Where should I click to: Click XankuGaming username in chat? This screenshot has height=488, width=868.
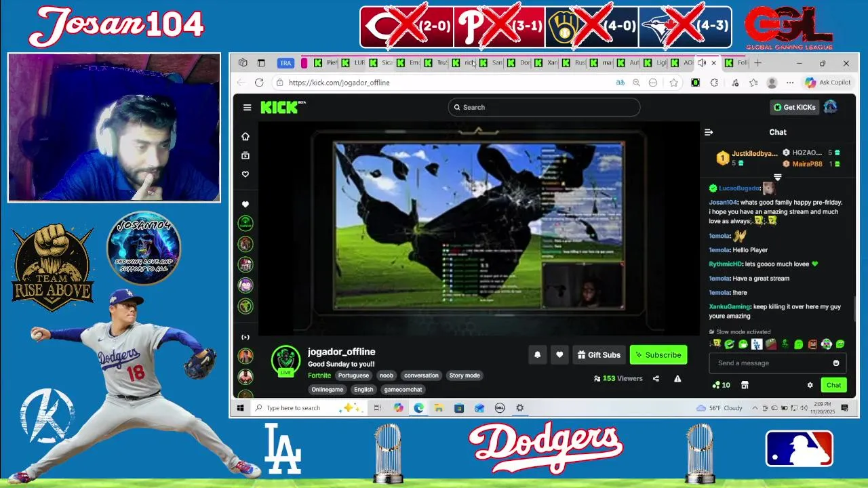(x=730, y=306)
